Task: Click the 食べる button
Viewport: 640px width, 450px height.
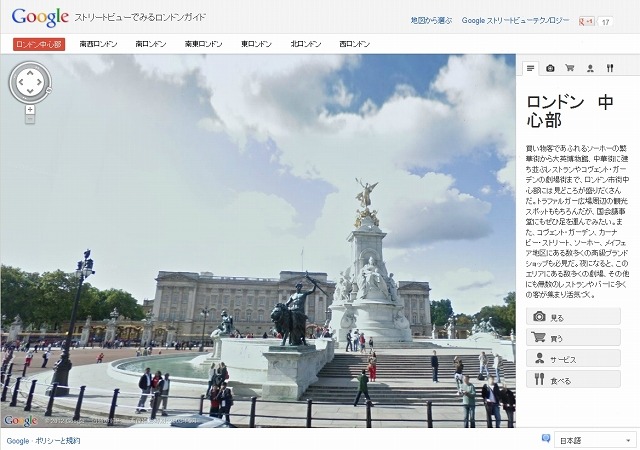Action: click(x=573, y=379)
